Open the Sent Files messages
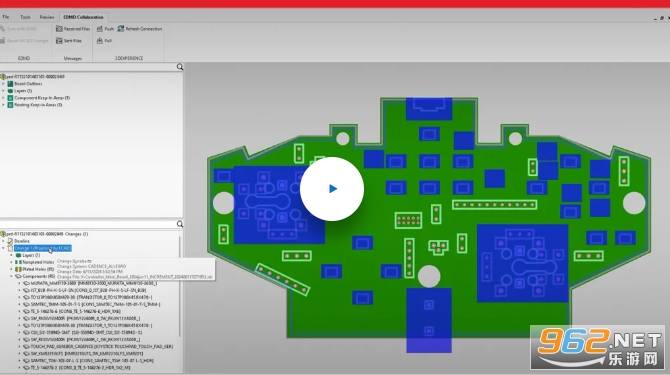Screen dimensions: 670x375 click(68, 41)
